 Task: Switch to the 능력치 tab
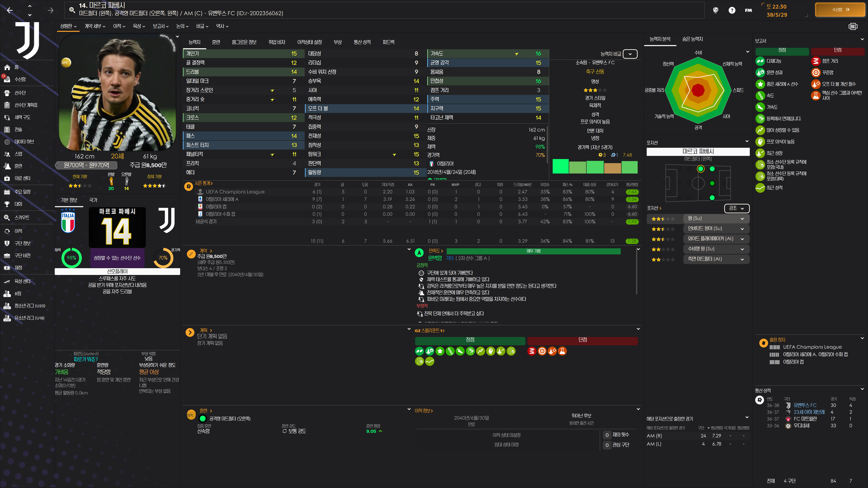click(x=194, y=42)
